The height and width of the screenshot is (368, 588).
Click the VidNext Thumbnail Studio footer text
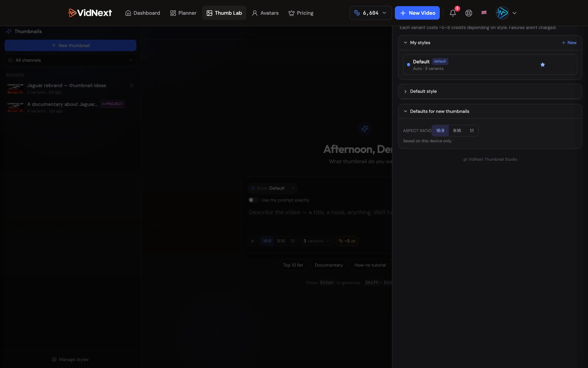click(x=492, y=159)
